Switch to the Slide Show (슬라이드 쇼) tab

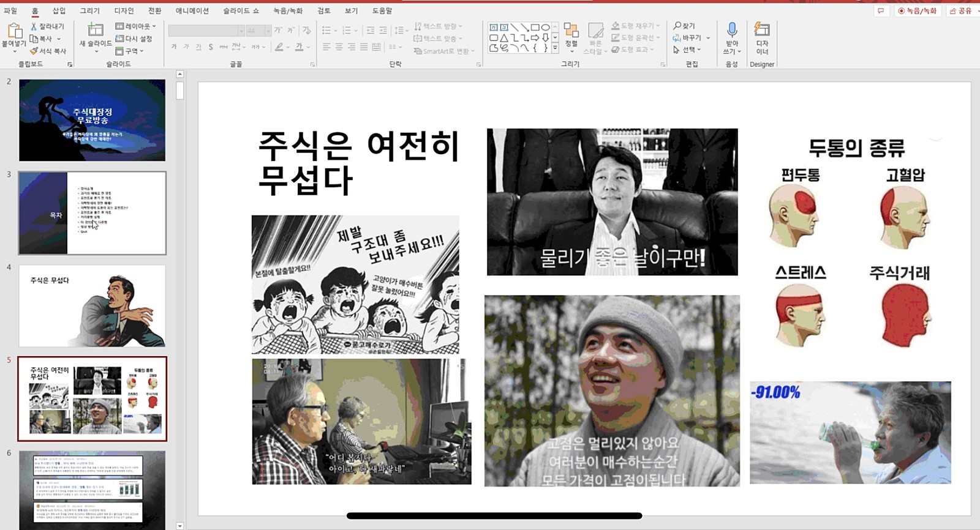[241, 10]
